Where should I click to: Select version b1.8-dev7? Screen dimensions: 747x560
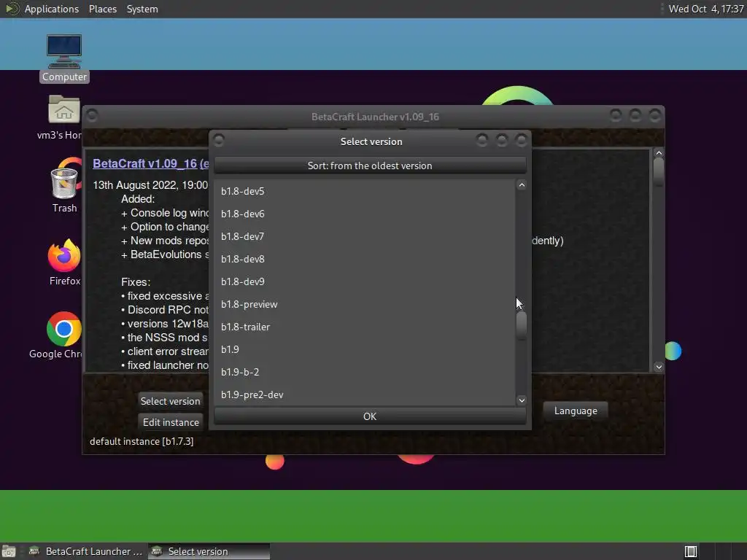(x=365, y=236)
